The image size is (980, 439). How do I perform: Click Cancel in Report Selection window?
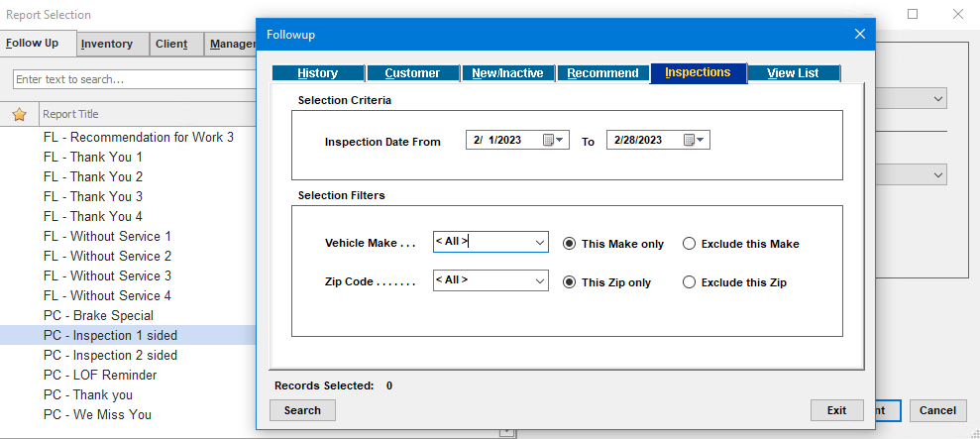pos(937,410)
